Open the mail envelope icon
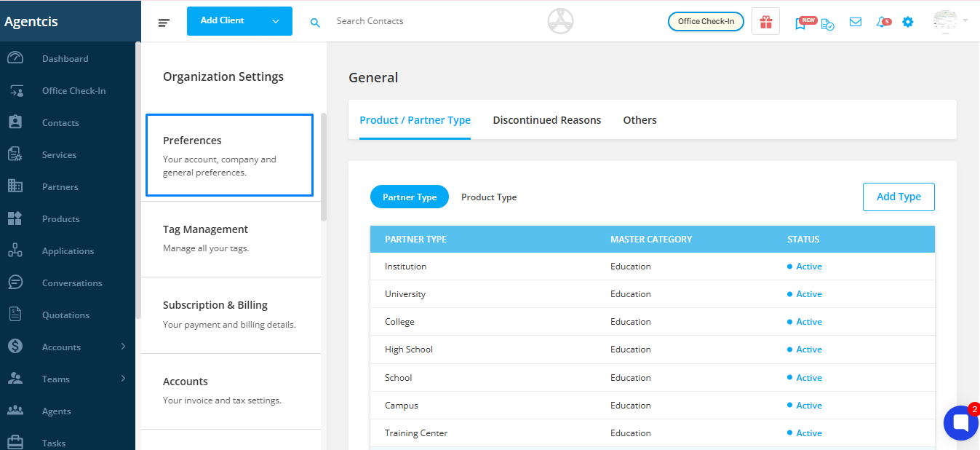 pyautogui.click(x=856, y=22)
